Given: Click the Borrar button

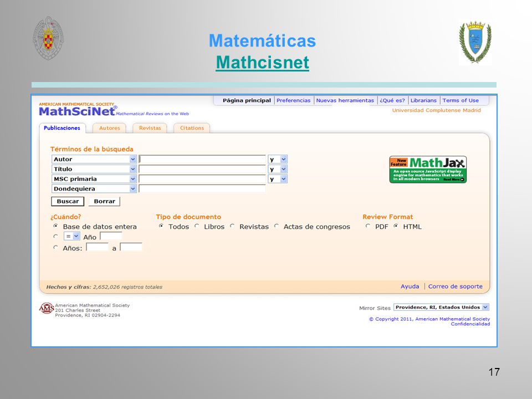Looking at the screenshot, I should 104,201.
